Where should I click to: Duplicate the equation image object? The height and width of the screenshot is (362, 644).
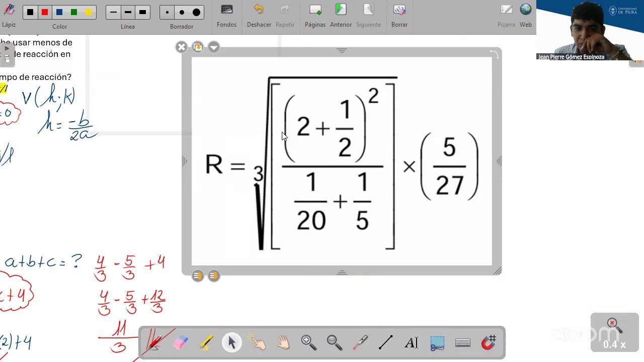[x=198, y=47]
